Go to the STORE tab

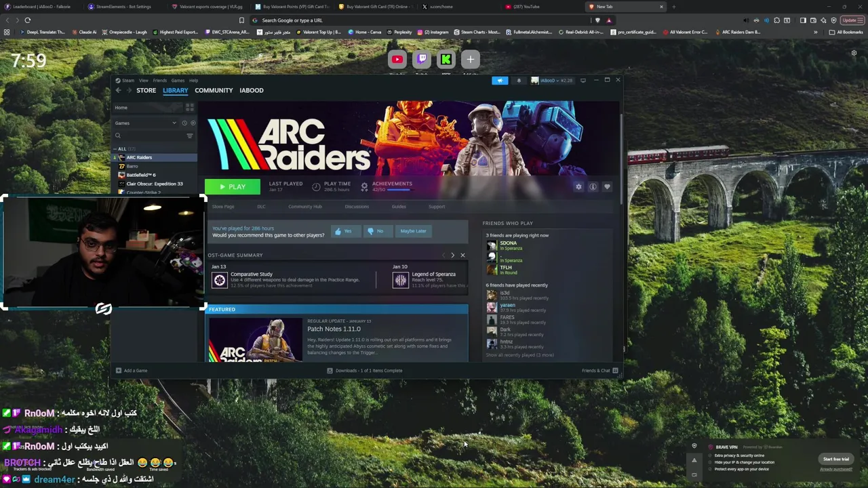tap(146, 90)
